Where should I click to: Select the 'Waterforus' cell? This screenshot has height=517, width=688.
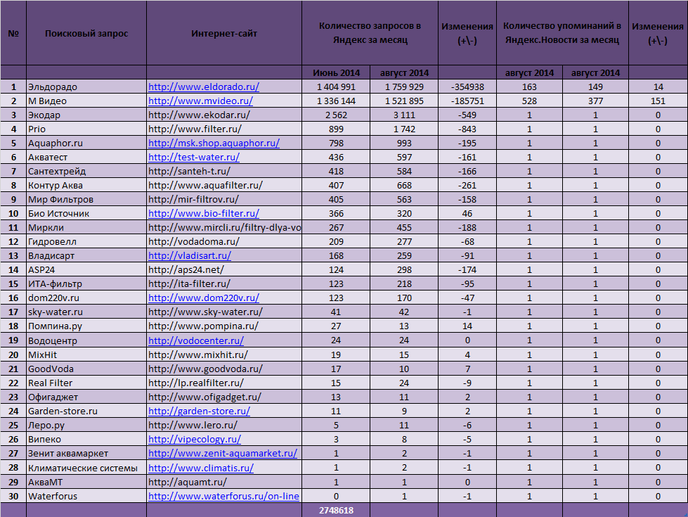(x=86, y=496)
